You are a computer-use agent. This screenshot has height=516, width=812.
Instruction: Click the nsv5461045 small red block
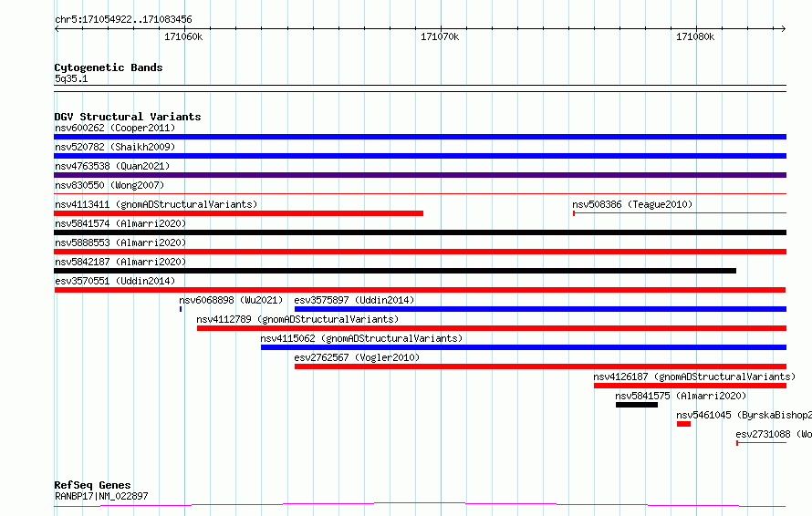pos(683,425)
